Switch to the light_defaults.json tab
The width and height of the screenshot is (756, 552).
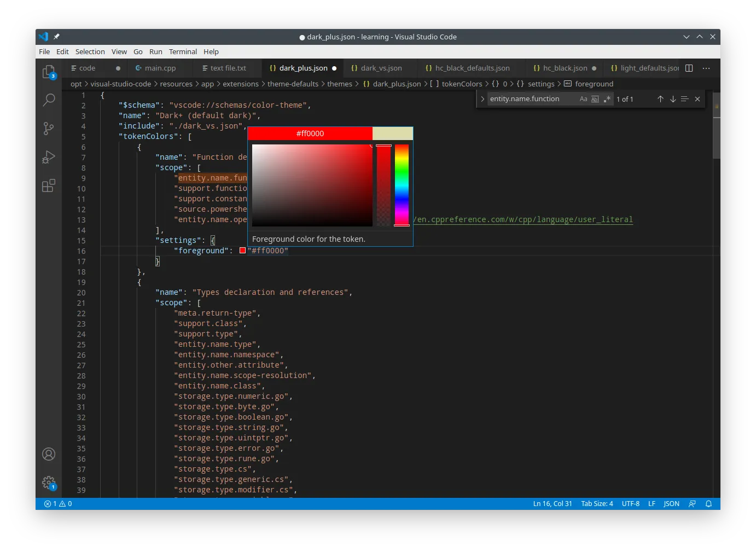[x=644, y=68]
